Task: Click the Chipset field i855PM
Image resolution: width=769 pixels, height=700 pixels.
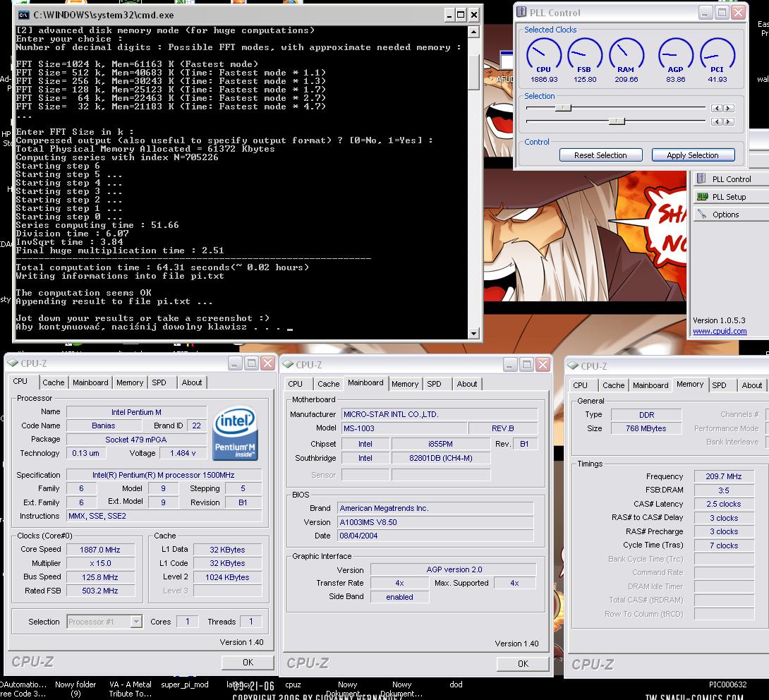Action: pos(440,444)
